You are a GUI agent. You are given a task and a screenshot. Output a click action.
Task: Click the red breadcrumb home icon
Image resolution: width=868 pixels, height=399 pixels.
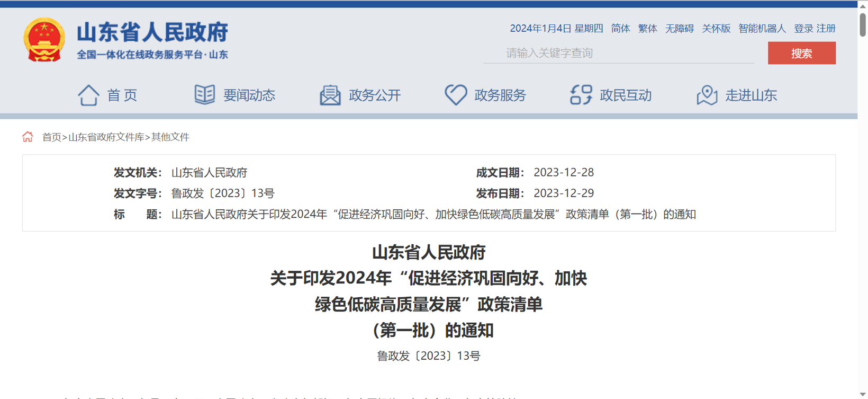coord(28,137)
